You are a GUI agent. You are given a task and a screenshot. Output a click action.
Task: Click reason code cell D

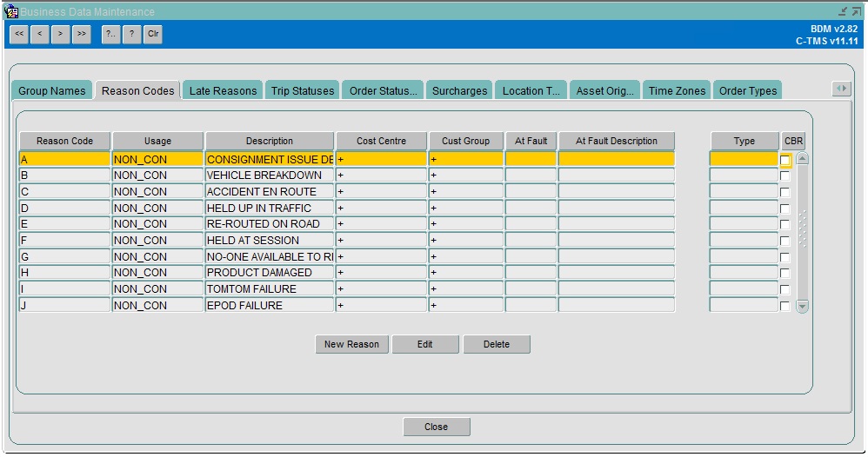click(64, 208)
